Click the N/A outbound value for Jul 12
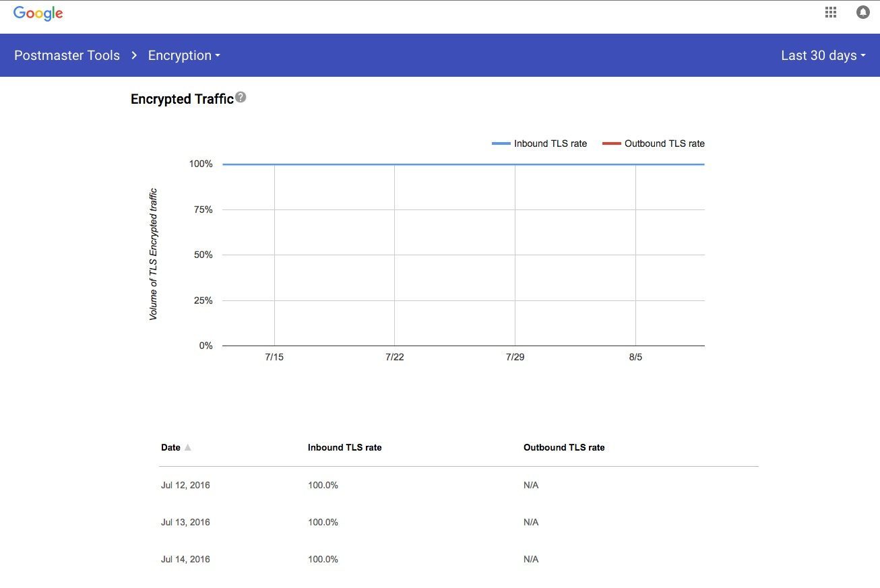This screenshot has height=588, width=880. tap(531, 485)
